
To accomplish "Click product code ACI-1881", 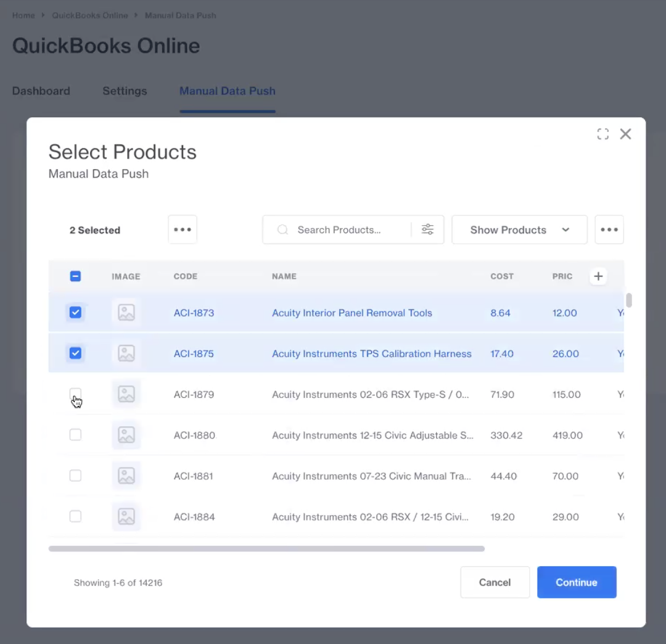I will [x=193, y=476].
